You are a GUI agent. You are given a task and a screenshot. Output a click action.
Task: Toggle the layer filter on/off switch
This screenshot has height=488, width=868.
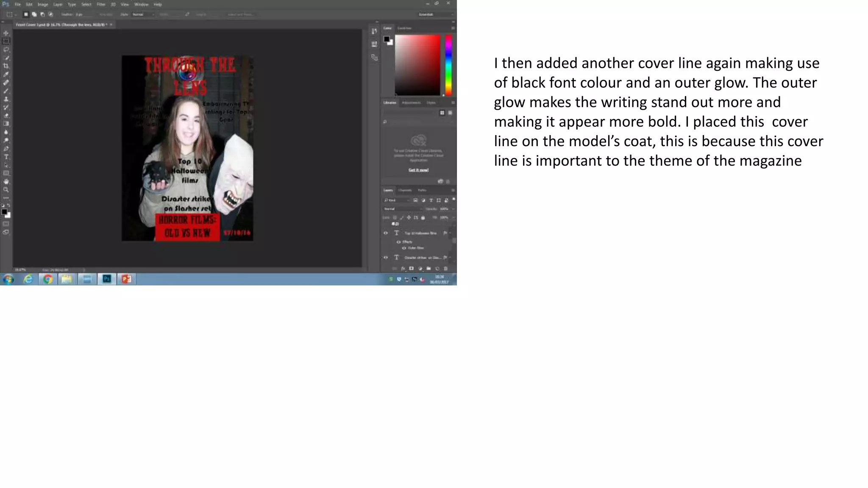point(453,200)
